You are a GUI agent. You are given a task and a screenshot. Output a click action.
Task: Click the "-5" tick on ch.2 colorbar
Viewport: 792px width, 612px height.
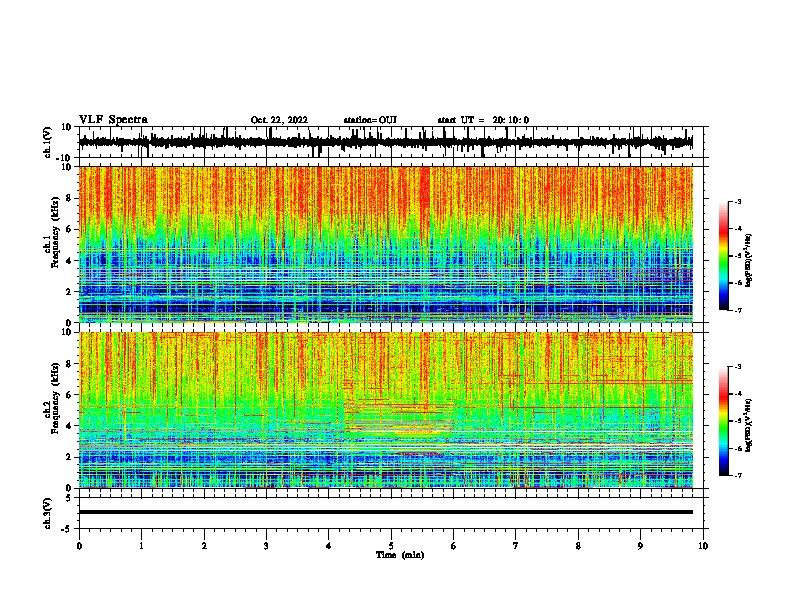pos(738,421)
